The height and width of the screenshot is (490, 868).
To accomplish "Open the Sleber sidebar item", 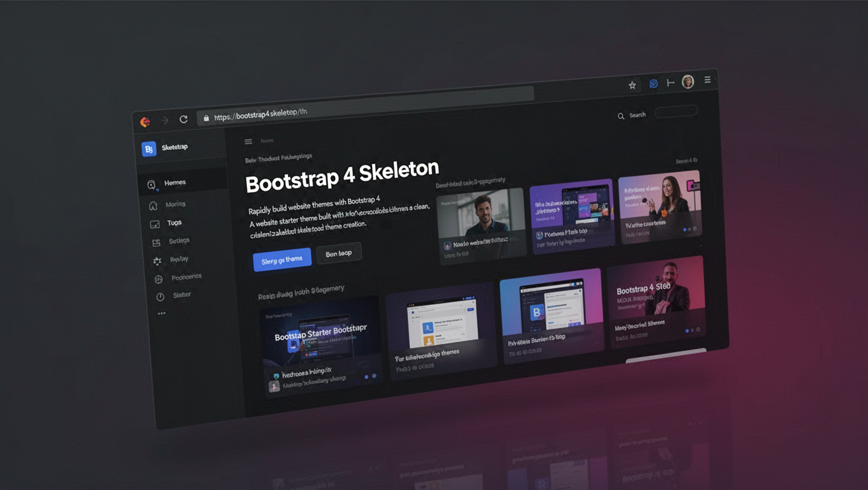I will pyautogui.click(x=182, y=295).
